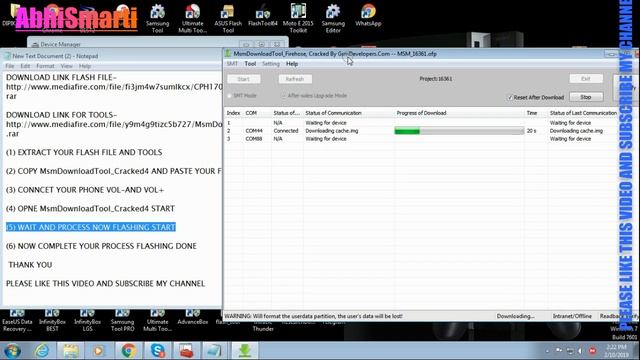The height and width of the screenshot is (360, 640).
Task: Open the SMT menu in MsmDownloadTool
Action: click(232, 64)
